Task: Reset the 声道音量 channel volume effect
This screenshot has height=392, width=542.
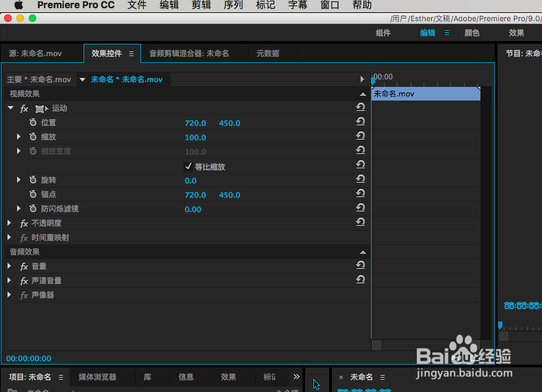Action: [361, 280]
